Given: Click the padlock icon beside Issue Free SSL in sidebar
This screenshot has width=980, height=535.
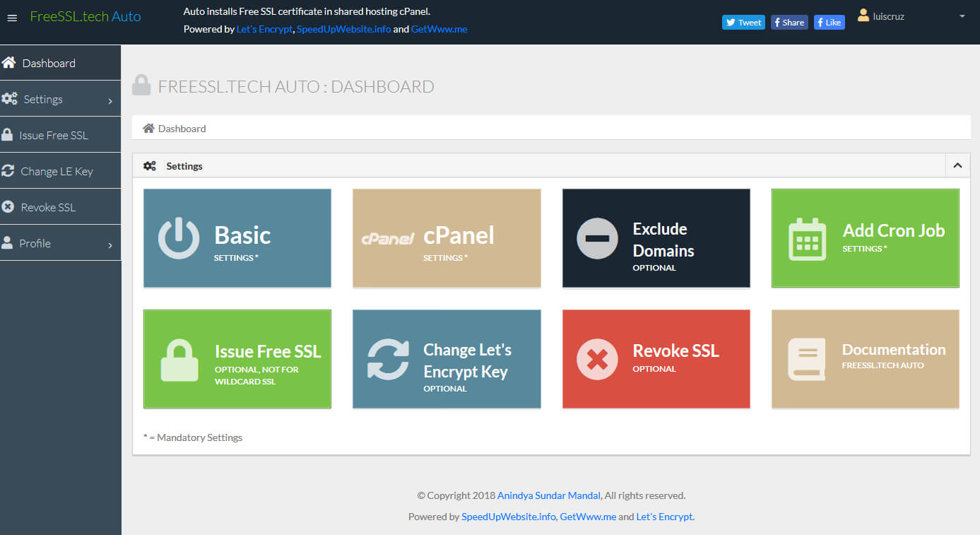Looking at the screenshot, I should click(7, 135).
